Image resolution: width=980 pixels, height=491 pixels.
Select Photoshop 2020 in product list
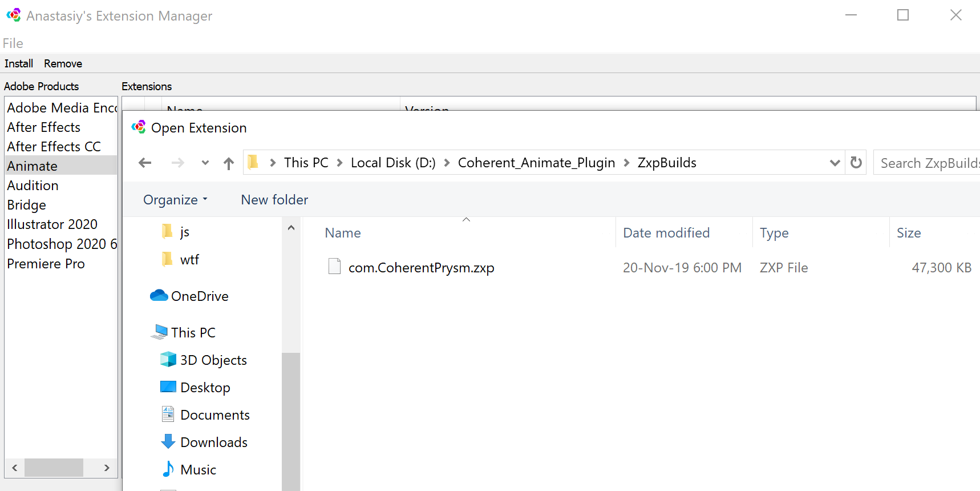coord(61,244)
